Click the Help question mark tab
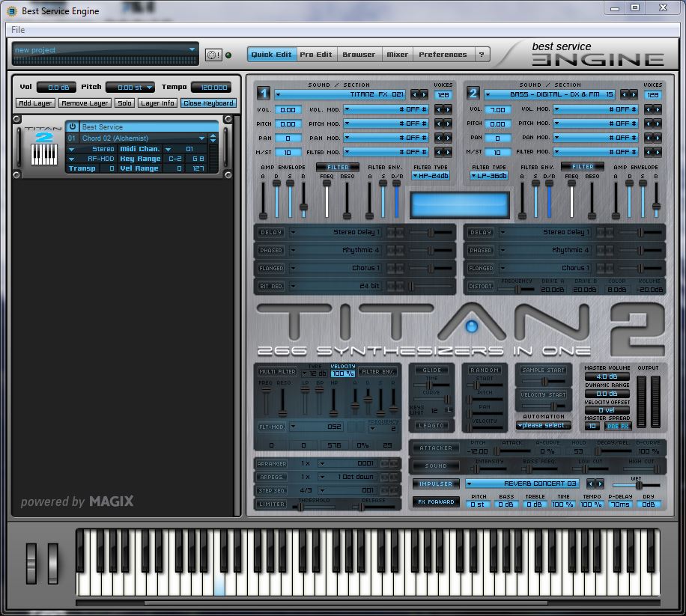 (x=482, y=55)
